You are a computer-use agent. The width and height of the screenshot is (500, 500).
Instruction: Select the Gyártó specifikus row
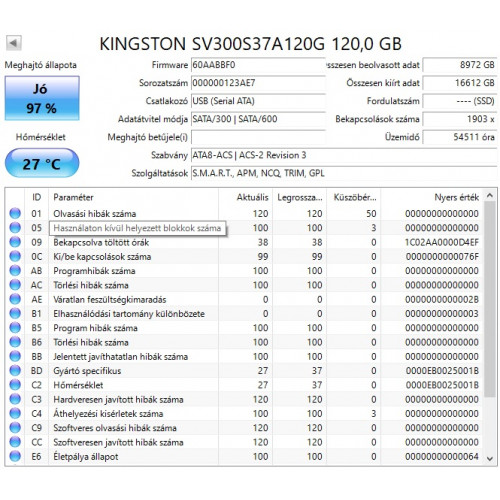244,371
